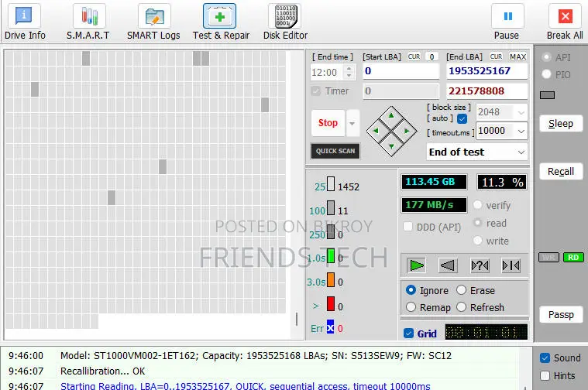Click the 177 MB/s speed display

pos(434,205)
